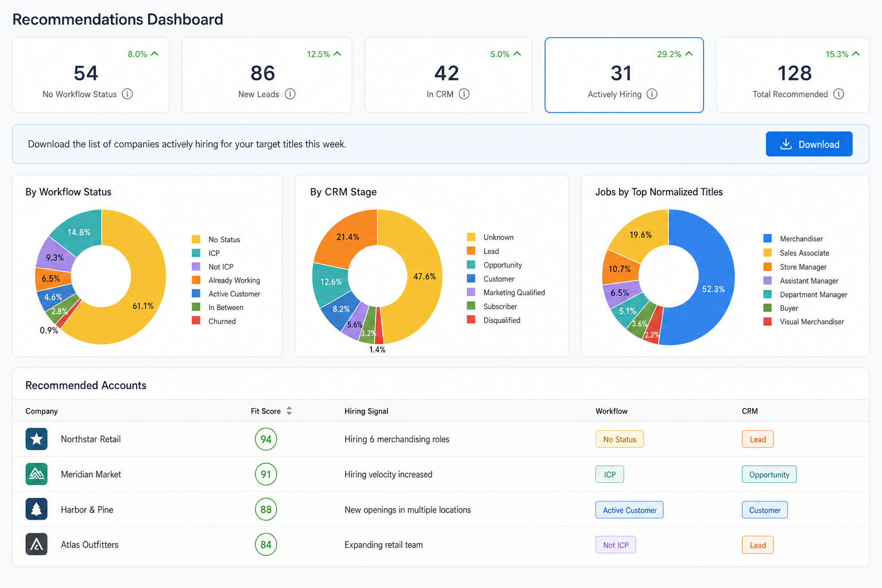Select the New Leads card
The height and width of the screenshot is (588, 882).
(267, 75)
